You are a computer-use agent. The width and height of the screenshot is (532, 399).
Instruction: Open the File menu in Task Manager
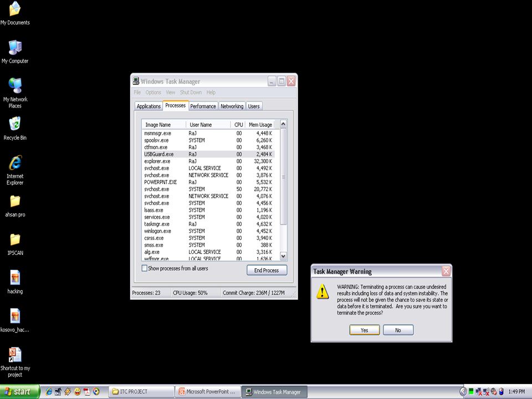(137, 93)
